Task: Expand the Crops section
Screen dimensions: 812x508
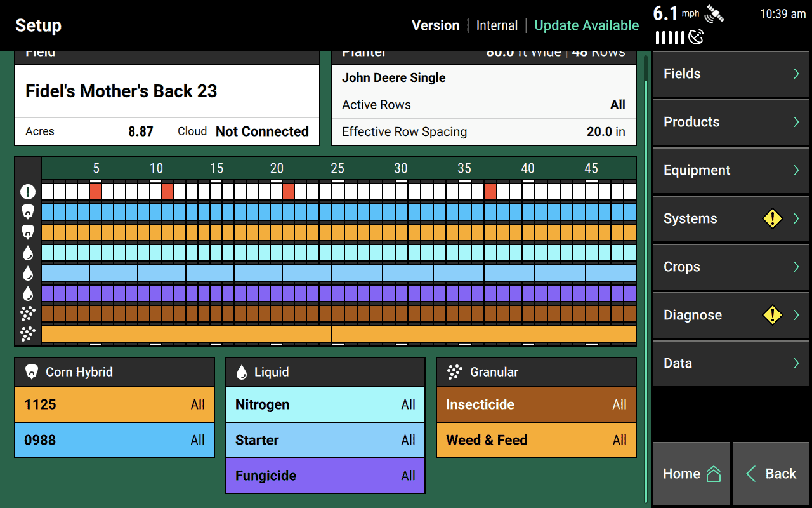Action: point(731,267)
